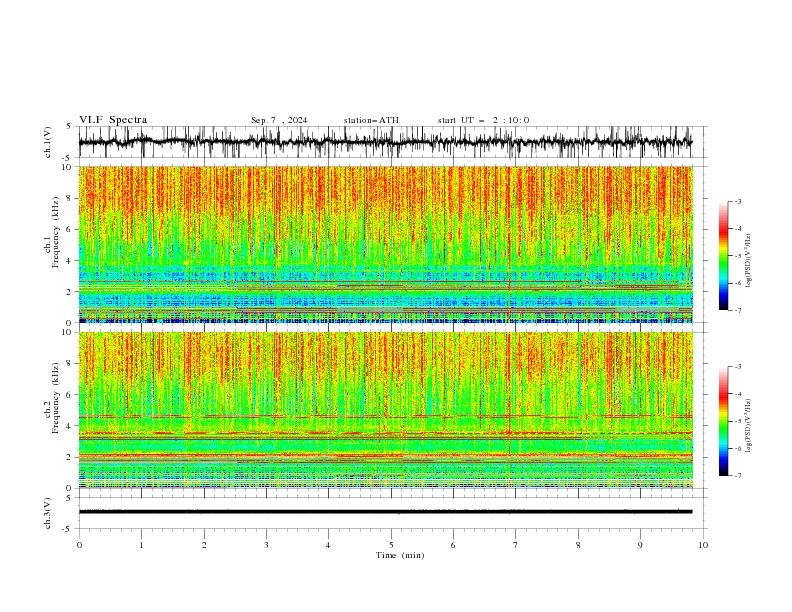The height and width of the screenshot is (612, 792).
Task: Click the time axis tick label "2"
Action: pos(204,545)
